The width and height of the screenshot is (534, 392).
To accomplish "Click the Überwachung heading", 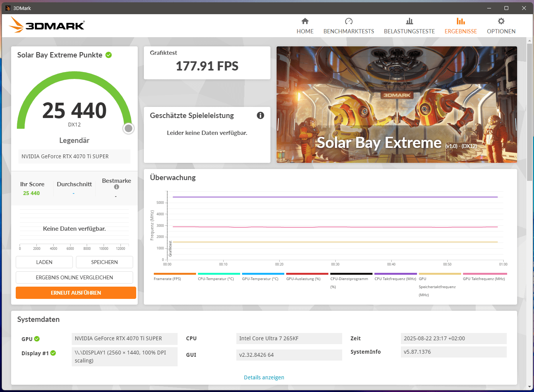I will (x=173, y=177).
